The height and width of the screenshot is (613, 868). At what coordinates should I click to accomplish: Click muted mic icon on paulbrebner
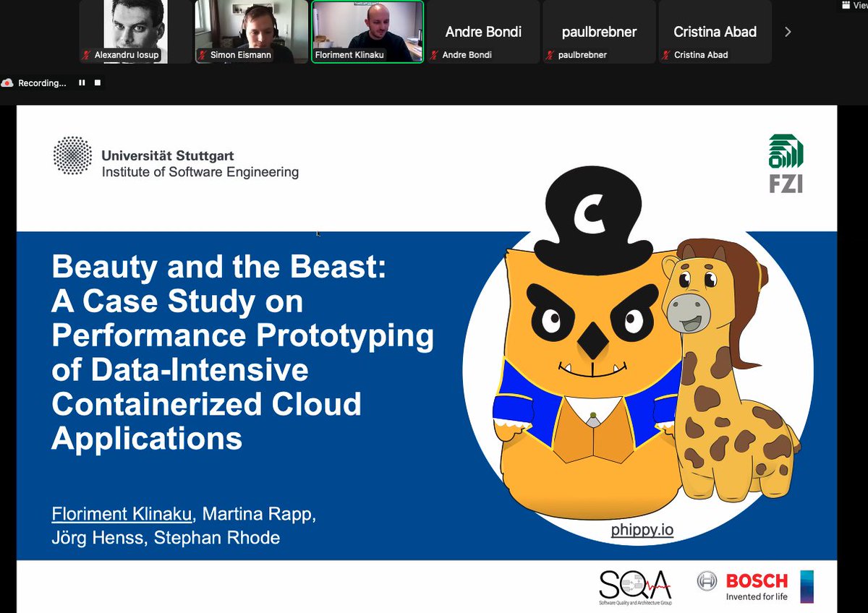pos(551,55)
